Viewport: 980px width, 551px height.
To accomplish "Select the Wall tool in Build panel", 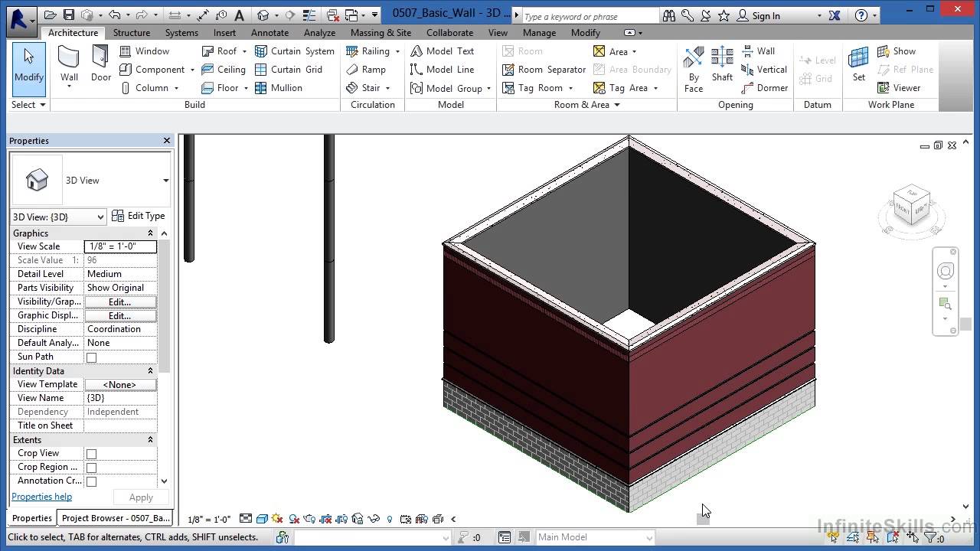I will click(x=69, y=66).
